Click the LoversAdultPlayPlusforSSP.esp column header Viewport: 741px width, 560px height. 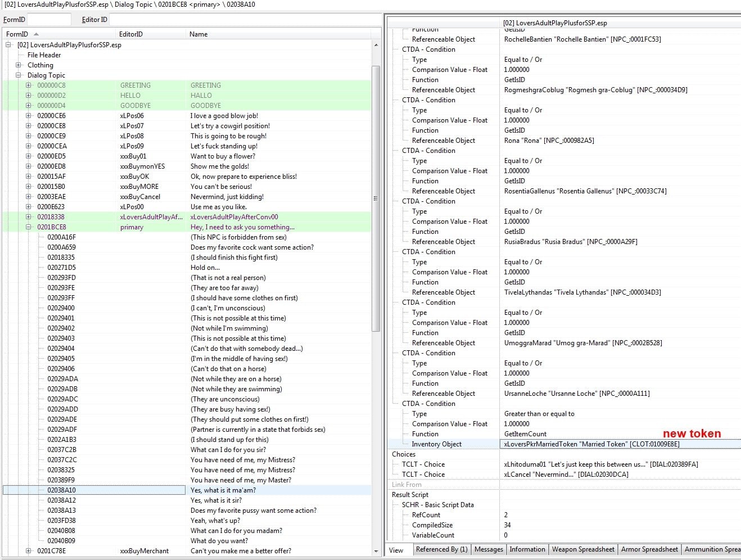[x=620, y=23]
